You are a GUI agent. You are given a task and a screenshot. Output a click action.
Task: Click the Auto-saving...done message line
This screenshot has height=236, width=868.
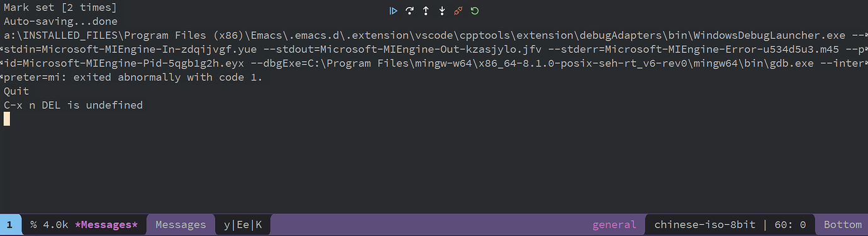[60, 22]
